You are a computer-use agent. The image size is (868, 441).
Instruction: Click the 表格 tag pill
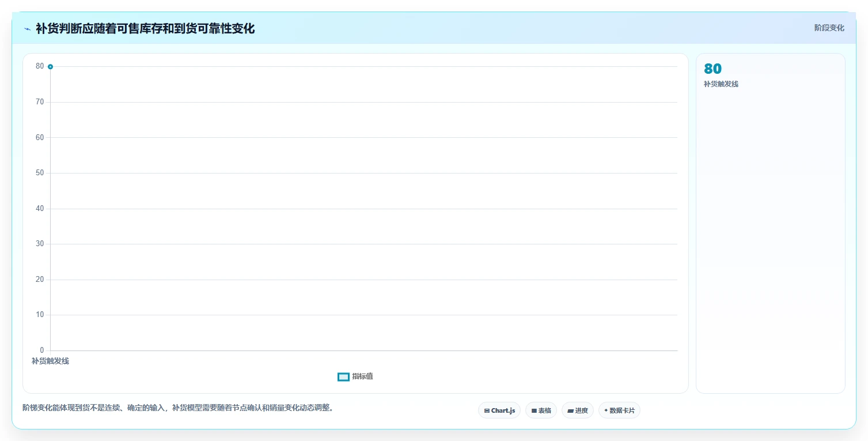click(x=541, y=410)
